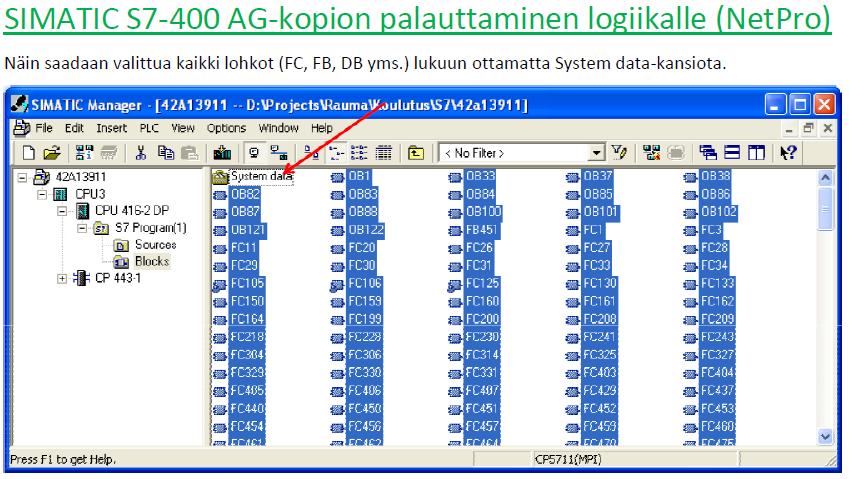Click the scrollbar up arrow in block list
849x479 pixels.
[x=825, y=178]
